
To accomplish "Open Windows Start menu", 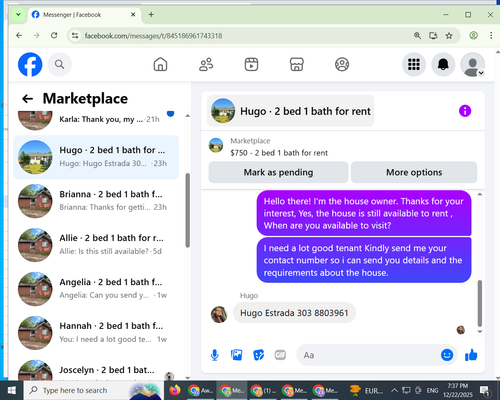I will [11, 390].
